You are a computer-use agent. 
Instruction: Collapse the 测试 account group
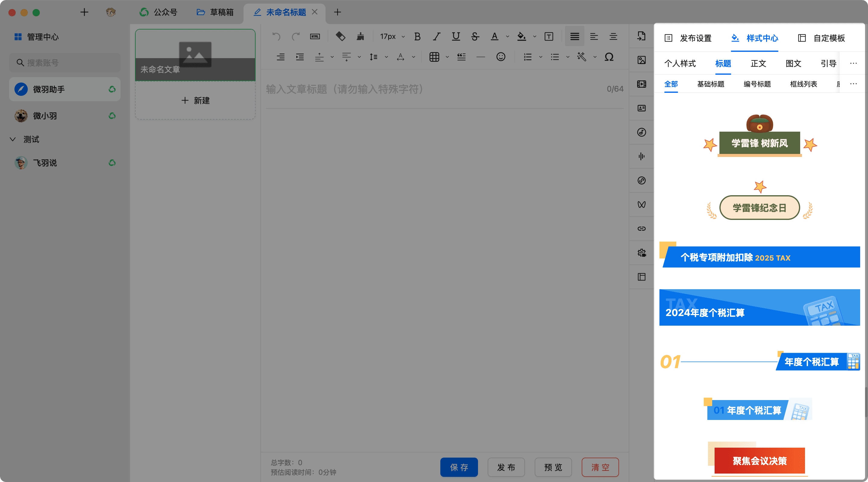13,139
